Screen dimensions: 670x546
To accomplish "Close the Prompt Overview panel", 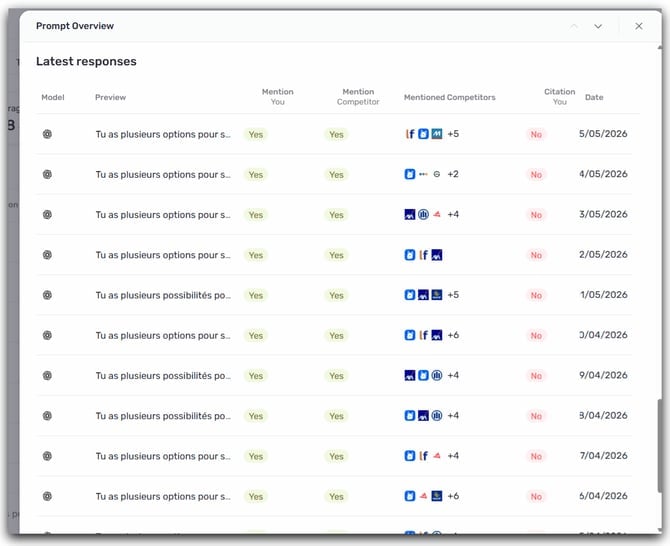I will (638, 26).
